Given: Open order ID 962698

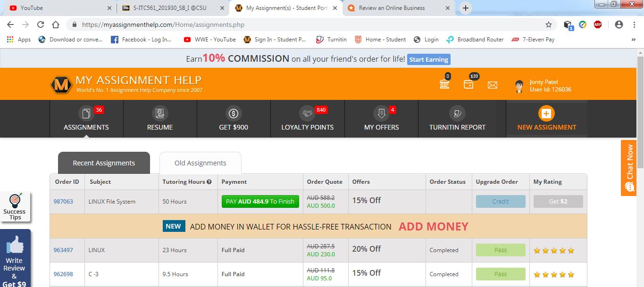Looking at the screenshot, I should click(63, 274).
